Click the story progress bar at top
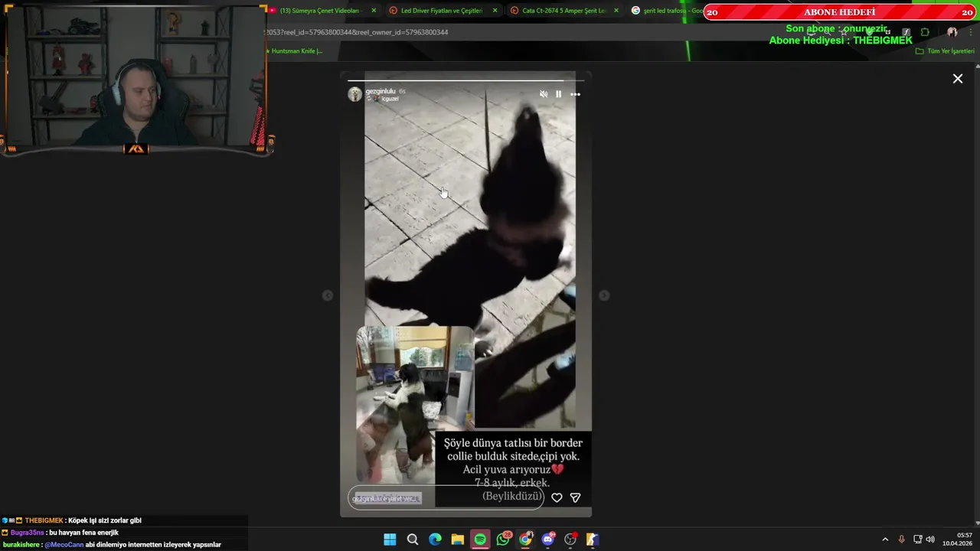This screenshot has height=551, width=980. (x=465, y=80)
